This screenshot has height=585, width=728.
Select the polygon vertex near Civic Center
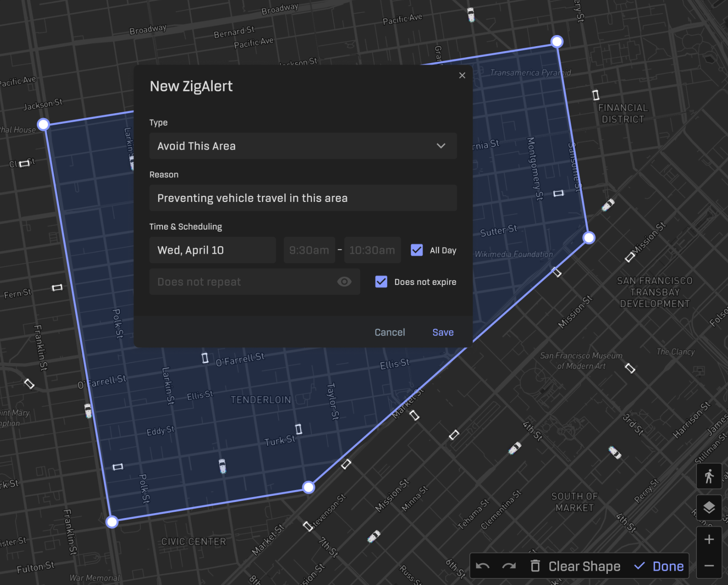(x=111, y=522)
